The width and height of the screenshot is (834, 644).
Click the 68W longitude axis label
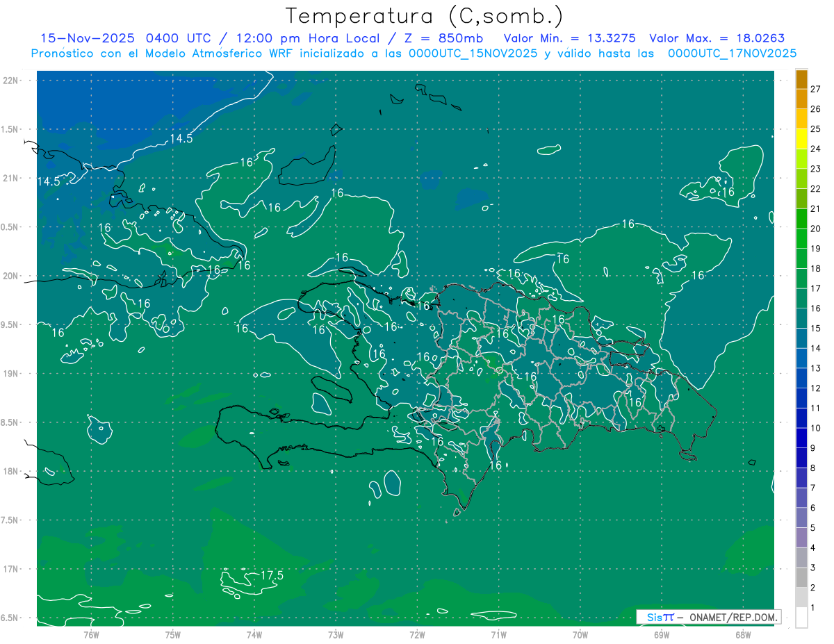743,634
